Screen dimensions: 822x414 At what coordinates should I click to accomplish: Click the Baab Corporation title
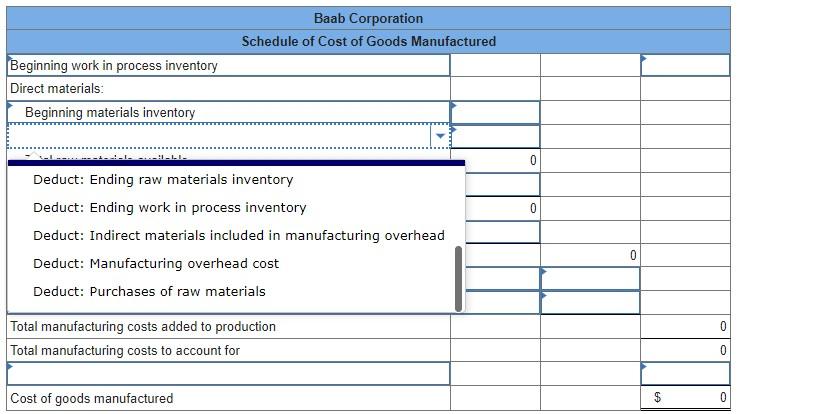pos(369,18)
